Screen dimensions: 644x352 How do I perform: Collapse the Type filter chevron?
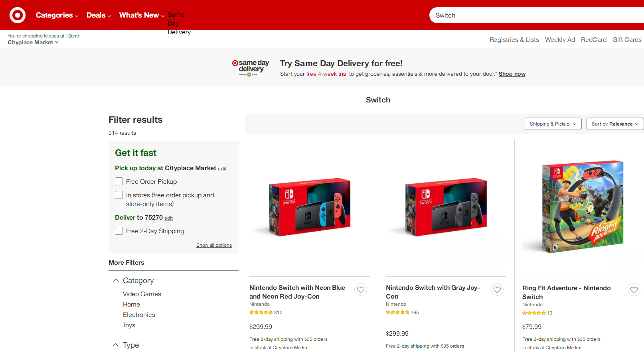tap(116, 345)
